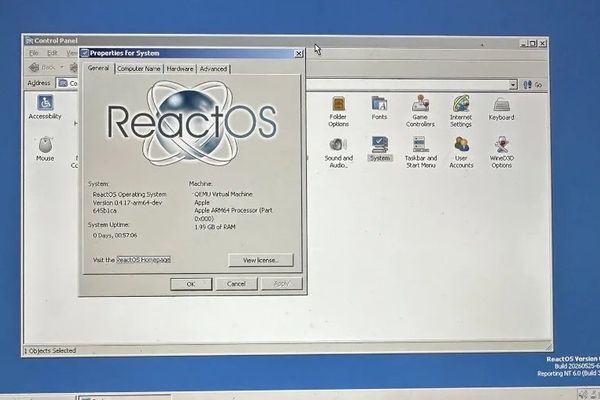Open the Keyboard control panel icon
This screenshot has height=400, width=600.
pyautogui.click(x=501, y=109)
